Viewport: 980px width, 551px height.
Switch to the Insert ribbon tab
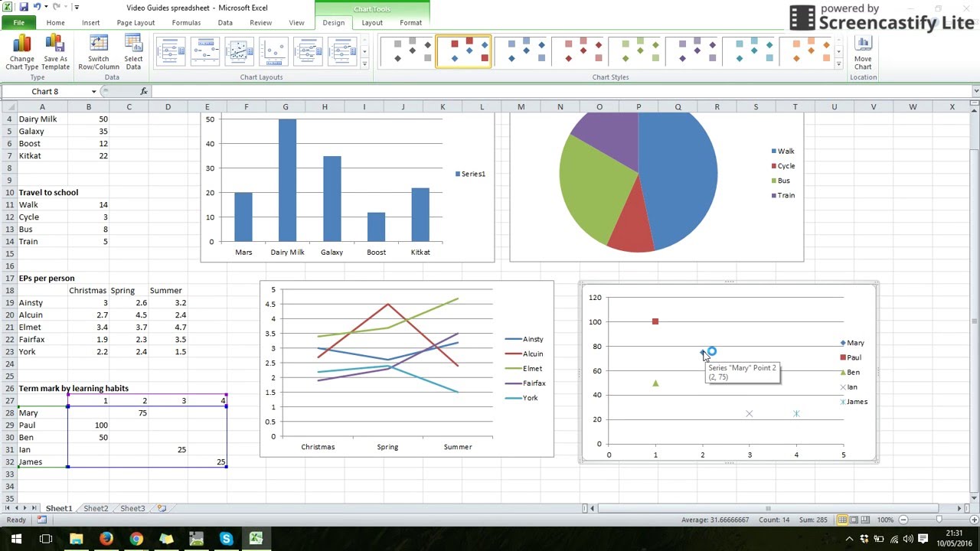pyautogui.click(x=91, y=23)
